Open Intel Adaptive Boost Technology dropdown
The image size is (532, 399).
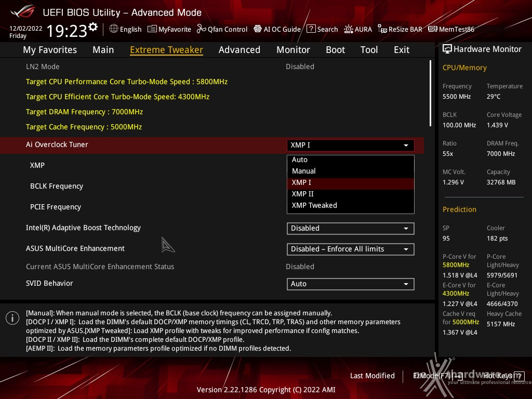(351, 229)
